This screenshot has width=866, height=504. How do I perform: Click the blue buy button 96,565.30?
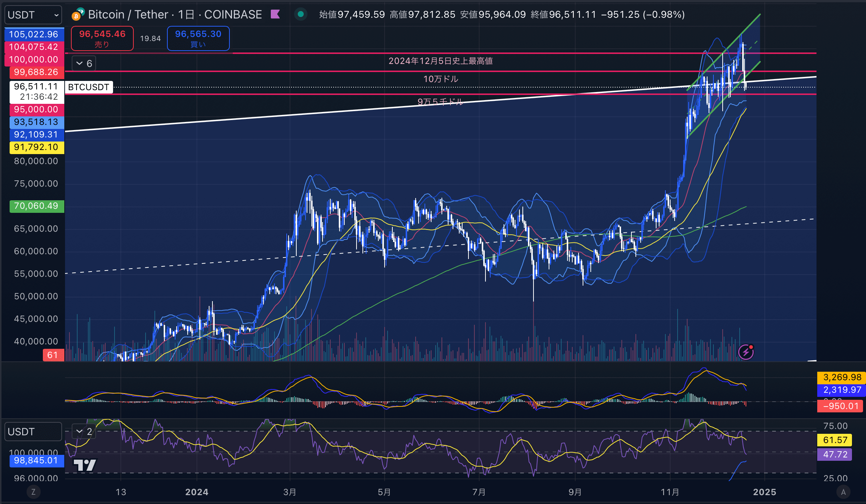tap(198, 38)
